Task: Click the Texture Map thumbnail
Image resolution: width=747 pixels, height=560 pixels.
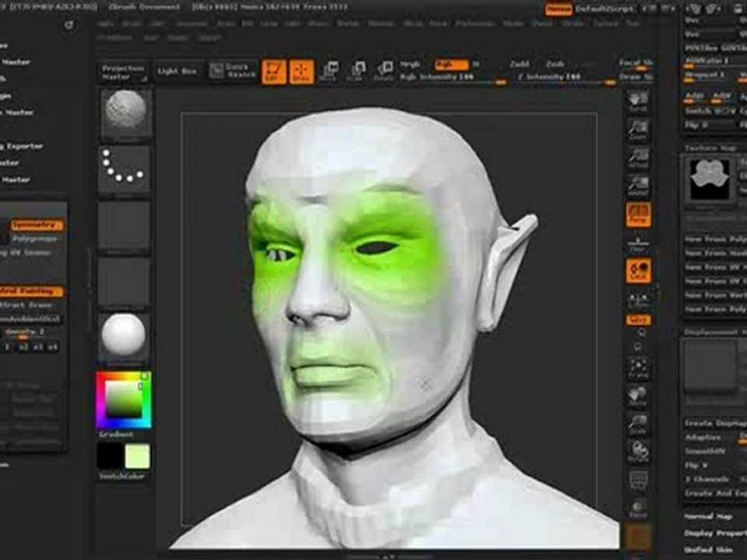Action: pos(710,180)
